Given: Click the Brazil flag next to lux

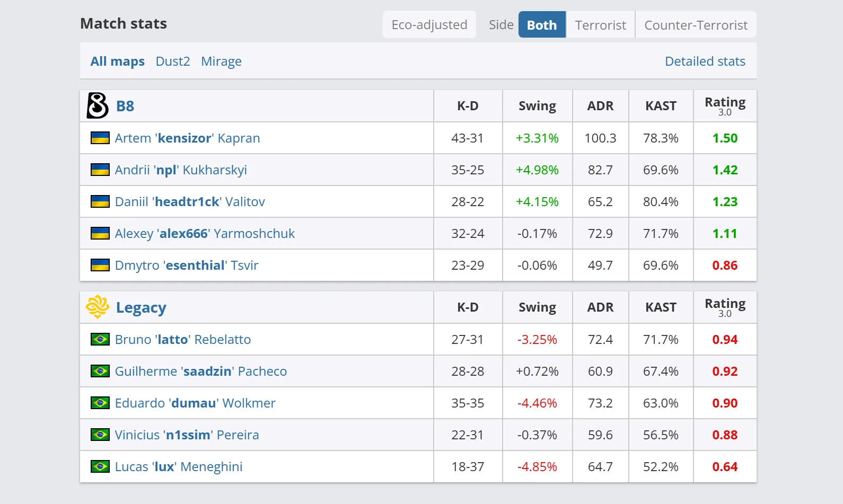Looking at the screenshot, I should point(100,466).
